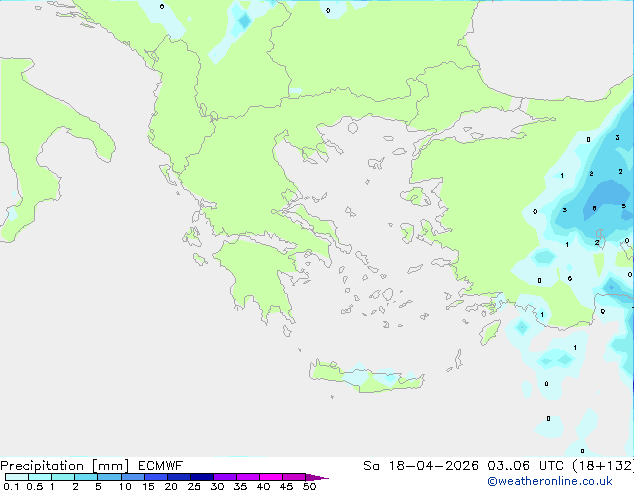Click the 2–5 mm legend color swatch
The width and height of the screenshot is (634, 490).
coord(86,477)
